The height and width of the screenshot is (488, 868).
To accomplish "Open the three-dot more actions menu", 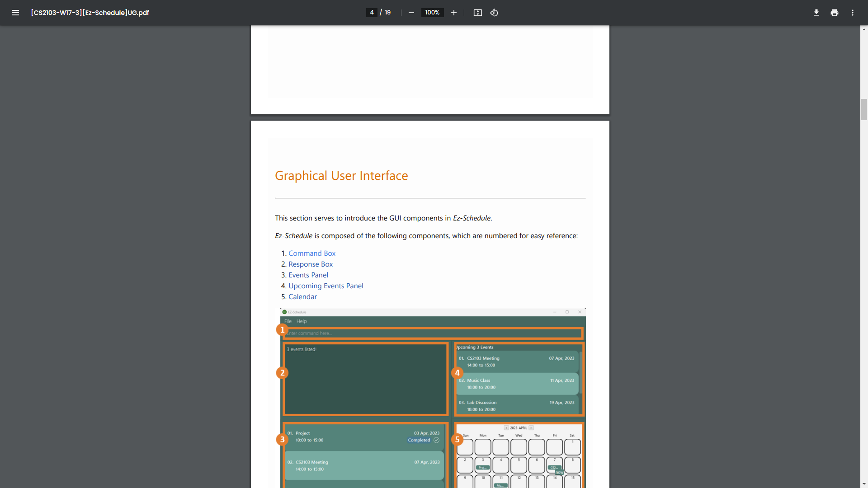I will click(853, 13).
